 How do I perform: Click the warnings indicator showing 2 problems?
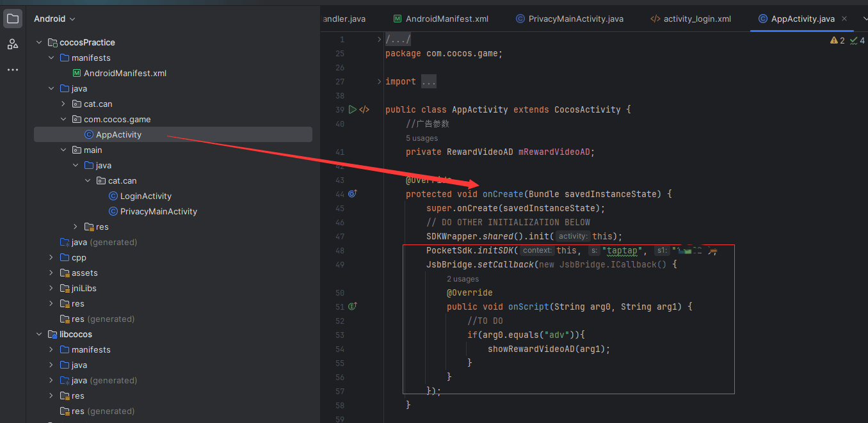tap(837, 40)
